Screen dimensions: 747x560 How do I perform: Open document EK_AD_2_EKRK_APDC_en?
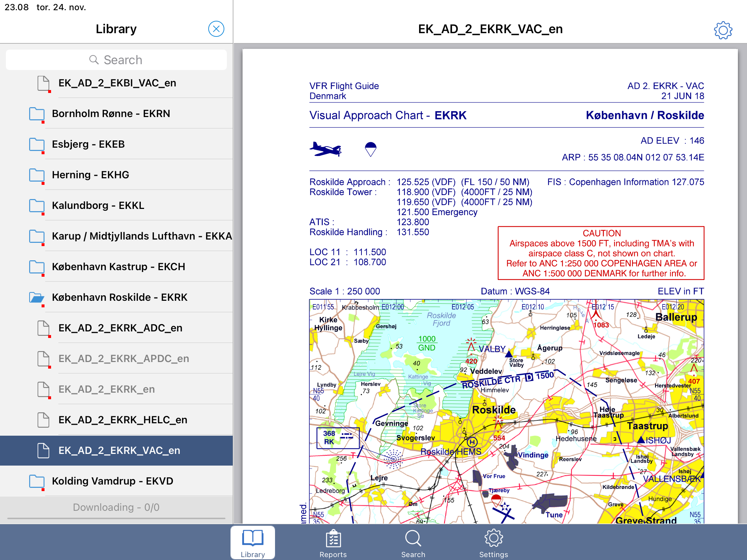tap(116, 359)
